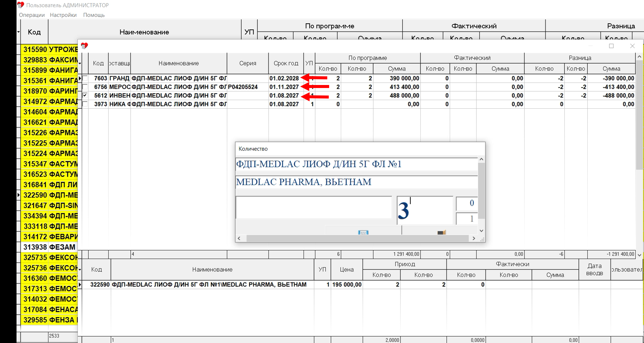Click the empty wide field in Количество dialog
This screenshot has height=343, width=644.
[314, 207]
